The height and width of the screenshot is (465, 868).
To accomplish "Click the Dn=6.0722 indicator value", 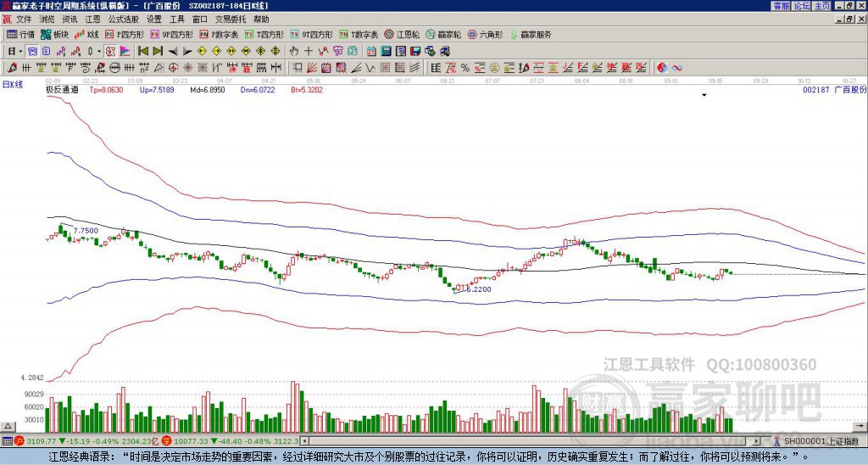I will click(x=258, y=90).
